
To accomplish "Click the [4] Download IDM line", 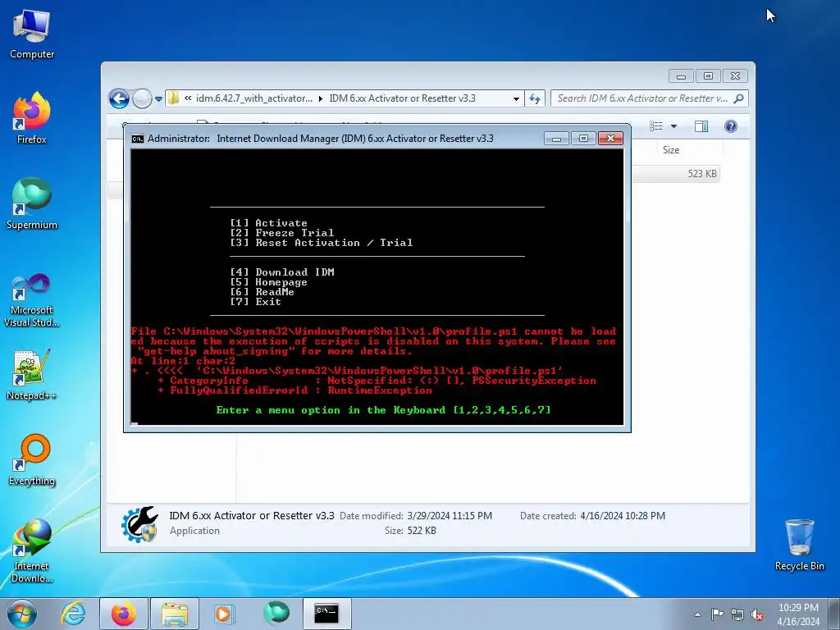I will 282,272.
